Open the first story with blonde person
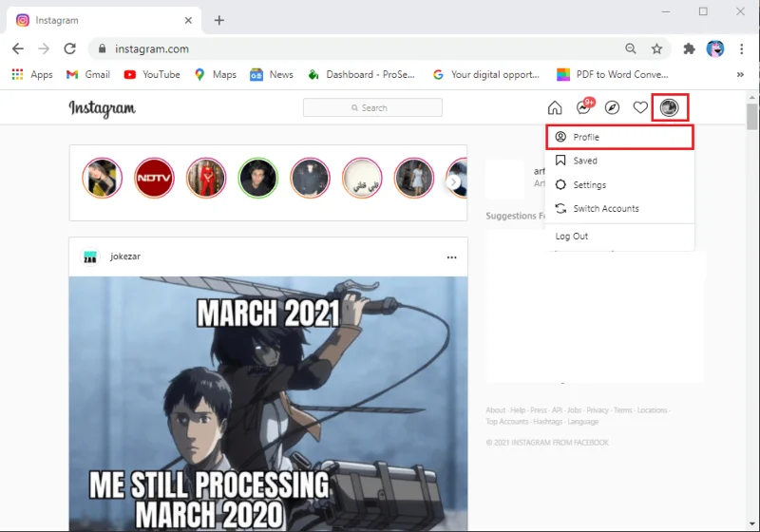 (103, 178)
